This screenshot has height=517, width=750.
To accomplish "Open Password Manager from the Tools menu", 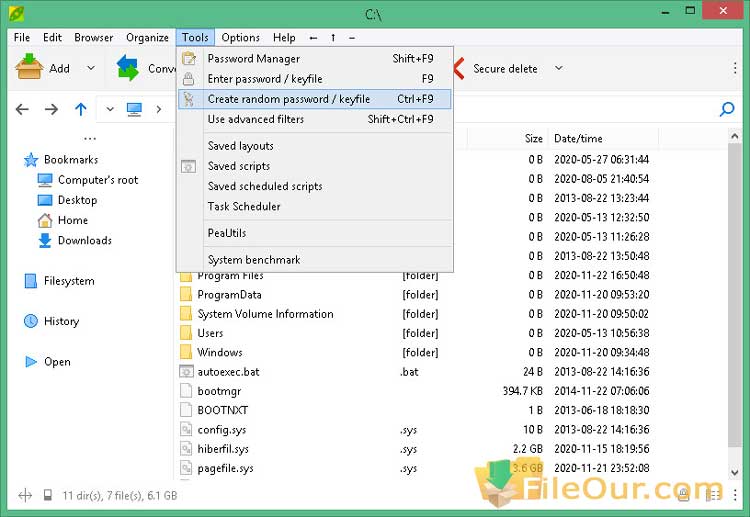I will [253, 59].
